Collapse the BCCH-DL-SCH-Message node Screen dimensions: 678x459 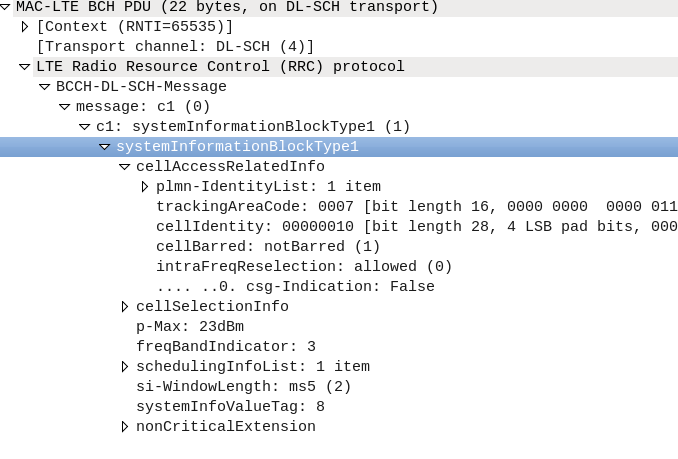[45, 87]
